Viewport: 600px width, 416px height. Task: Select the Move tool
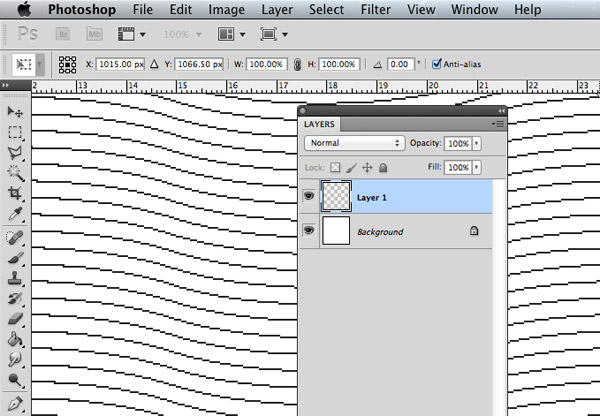point(15,111)
